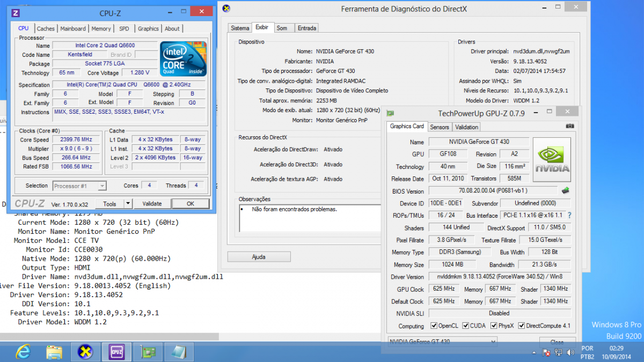
Task: Select the Graphics Card tab in GPU-Z
Action: (x=407, y=127)
